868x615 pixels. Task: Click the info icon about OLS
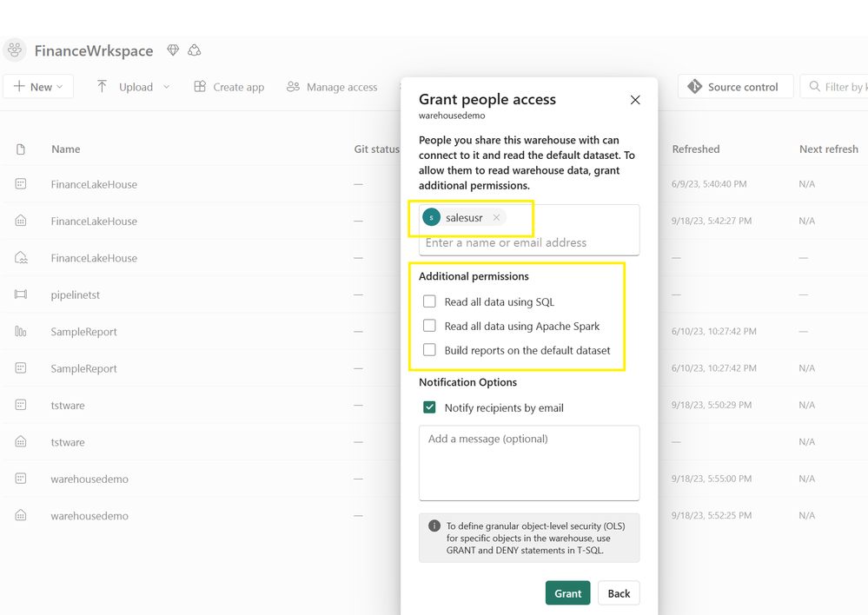(434, 526)
